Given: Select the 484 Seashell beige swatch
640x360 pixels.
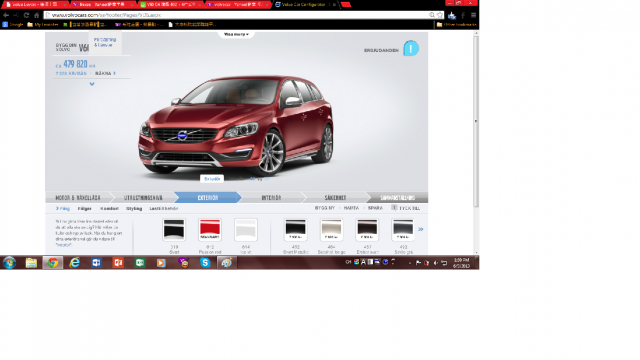Looking at the screenshot, I should point(331,230).
